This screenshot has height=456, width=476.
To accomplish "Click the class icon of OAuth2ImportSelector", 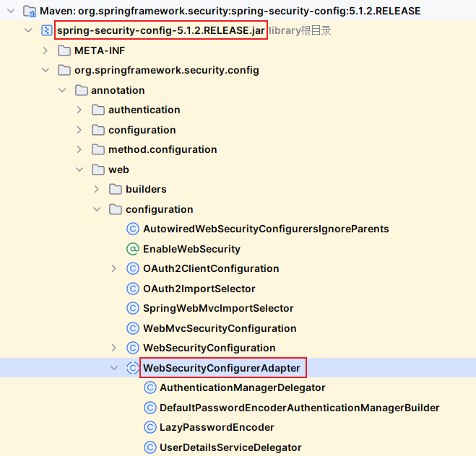I will pyautogui.click(x=133, y=289).
